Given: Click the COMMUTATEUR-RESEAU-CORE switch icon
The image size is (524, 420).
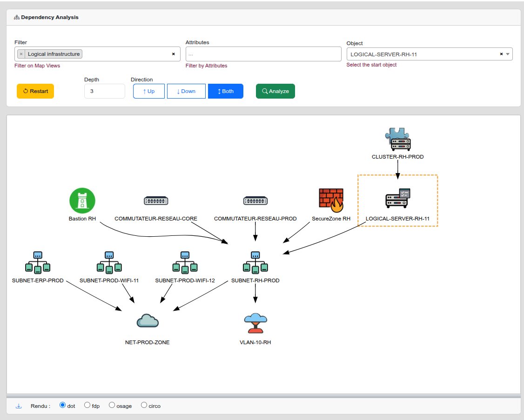Looking at the screenshot, I should pyautogui.click(x=156, y=200).
